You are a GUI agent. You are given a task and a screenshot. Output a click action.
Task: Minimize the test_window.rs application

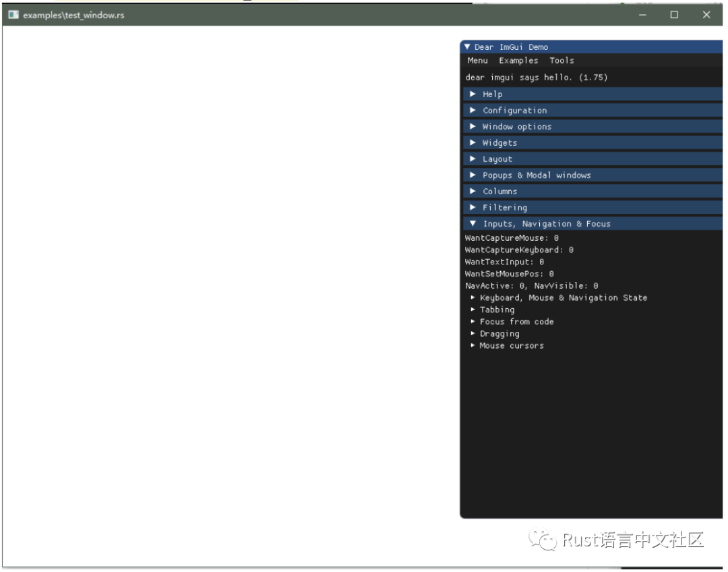click(642, 15)
